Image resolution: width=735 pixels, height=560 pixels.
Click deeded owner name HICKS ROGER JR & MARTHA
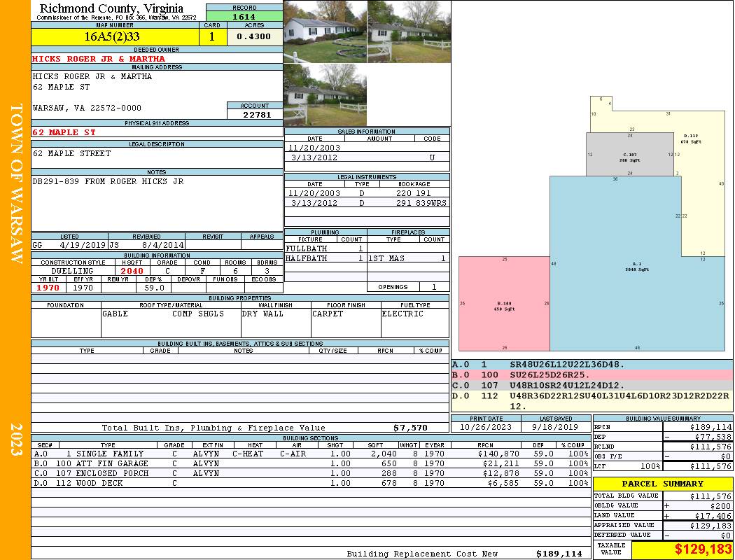(99, 59)
